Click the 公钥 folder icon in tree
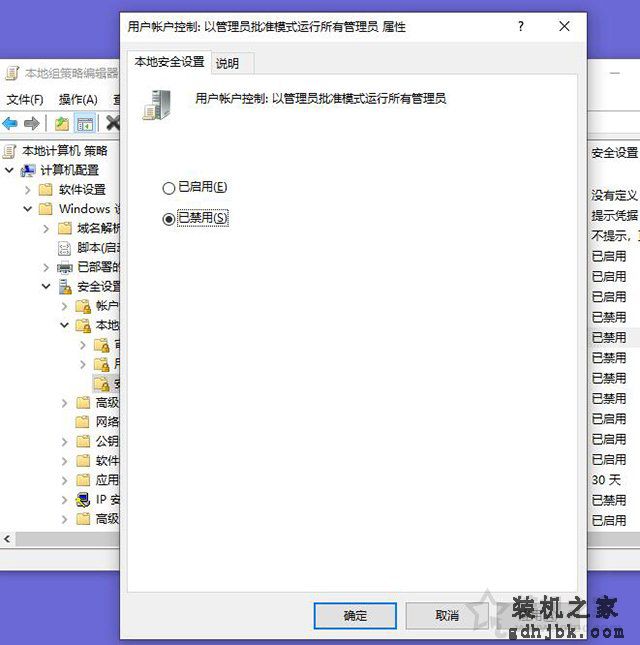This screenshot has width=640, height=645. (x=83, y=441)
